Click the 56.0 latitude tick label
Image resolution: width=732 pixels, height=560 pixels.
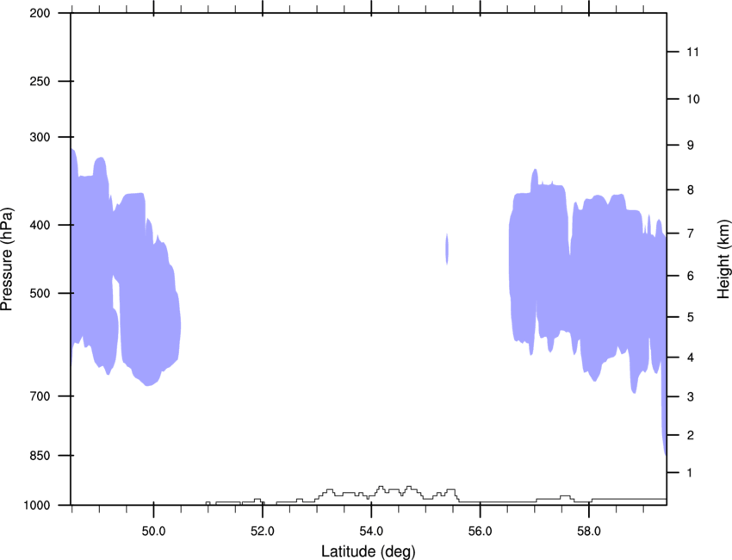pyautogui.click(x=480, y=531)
